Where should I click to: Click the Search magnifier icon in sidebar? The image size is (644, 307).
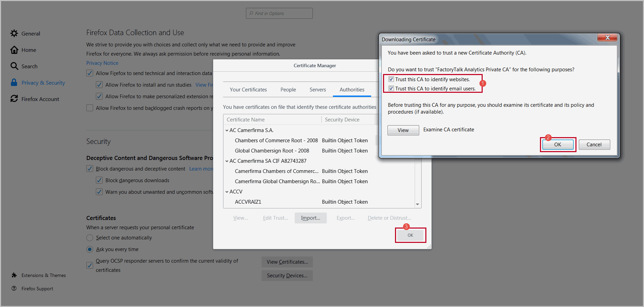click(x=14, y=66)
